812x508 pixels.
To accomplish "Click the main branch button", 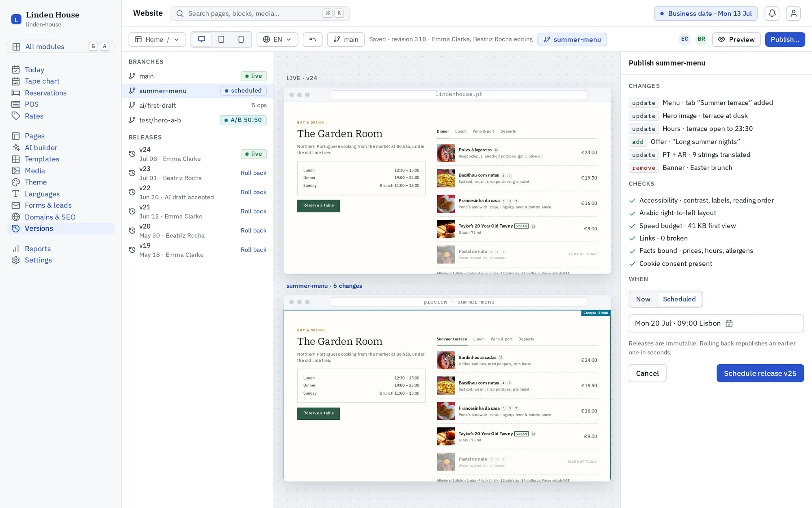I will pyautogui.click(x=346, y=39).
